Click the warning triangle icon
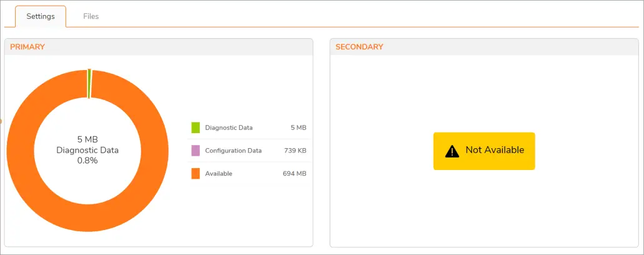Image resolution: width=644 pixels, height=255 pixels. click(452, 151)
